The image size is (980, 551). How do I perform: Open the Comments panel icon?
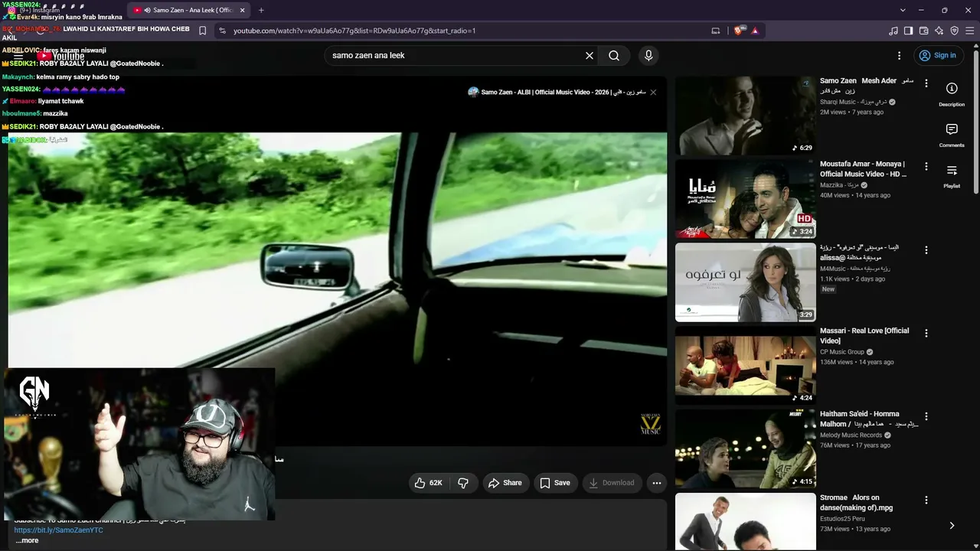click(x=952, y=135)
